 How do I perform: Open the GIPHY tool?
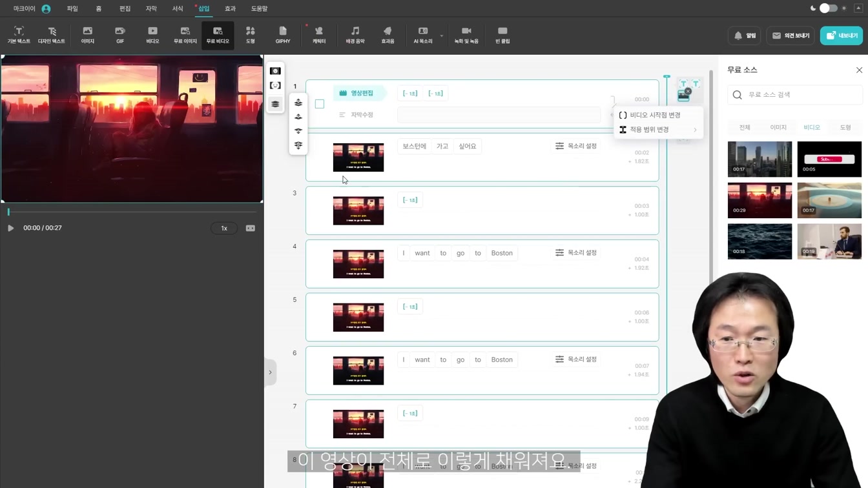coord(283,35)
